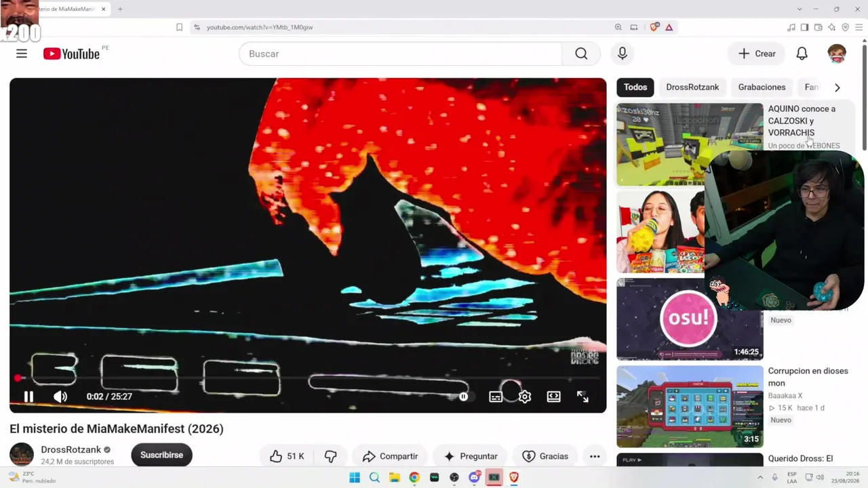
Task: Open the 'Corrupcion en dioses mon' title
Action: click(808, 377)
